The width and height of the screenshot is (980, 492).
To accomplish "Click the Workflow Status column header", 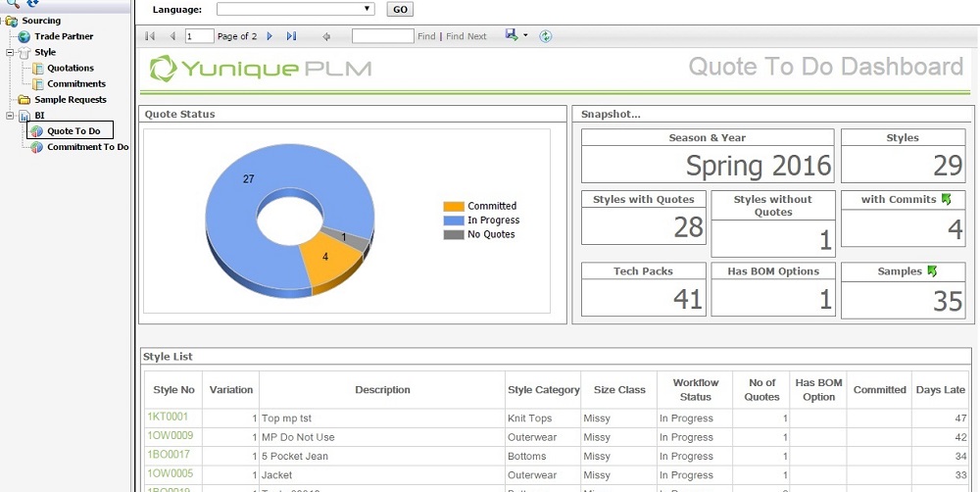I will pyautogui.click(x=695, y=389).
